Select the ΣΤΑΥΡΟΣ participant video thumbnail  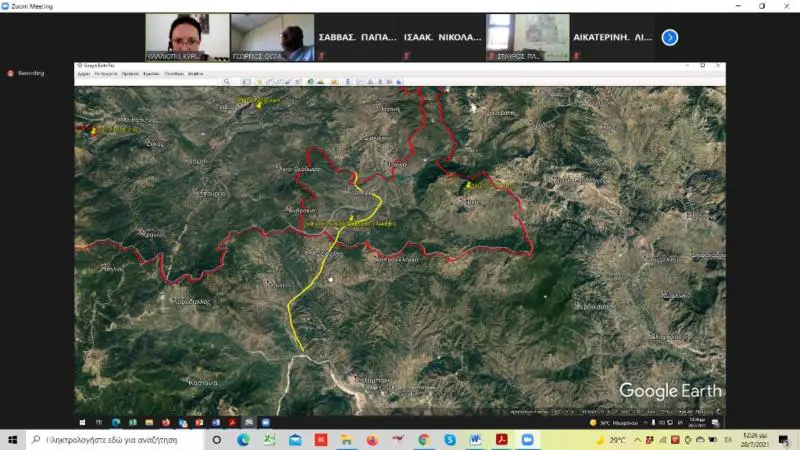528,37
